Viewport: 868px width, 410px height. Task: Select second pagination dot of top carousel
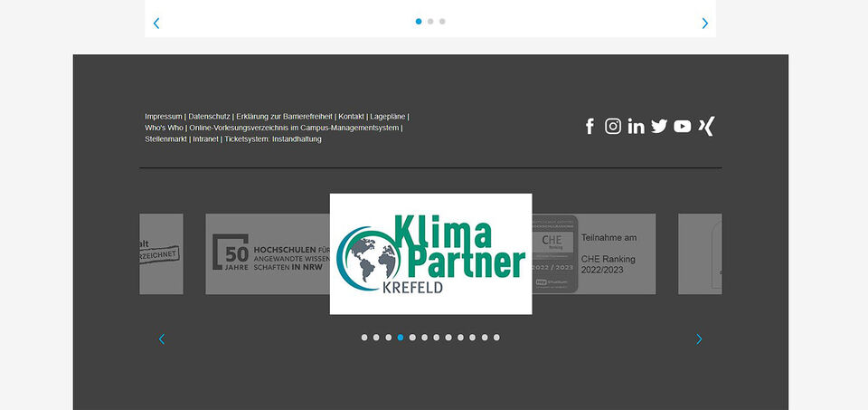click(430, 22)
